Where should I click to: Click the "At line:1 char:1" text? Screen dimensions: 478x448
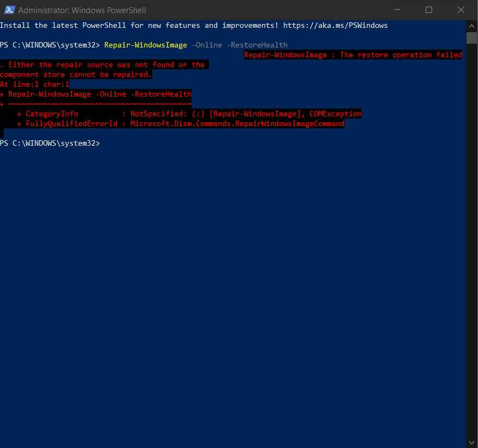coord(35,84)
